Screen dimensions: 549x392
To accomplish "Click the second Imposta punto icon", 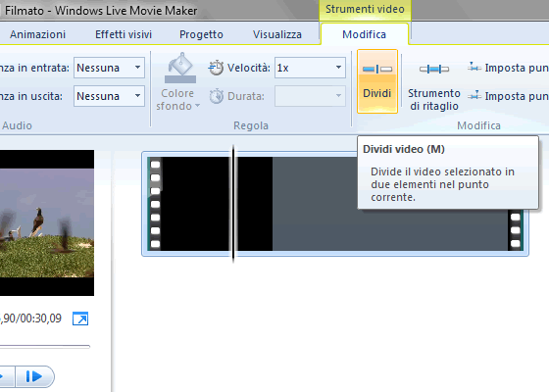I will point(474,96).
